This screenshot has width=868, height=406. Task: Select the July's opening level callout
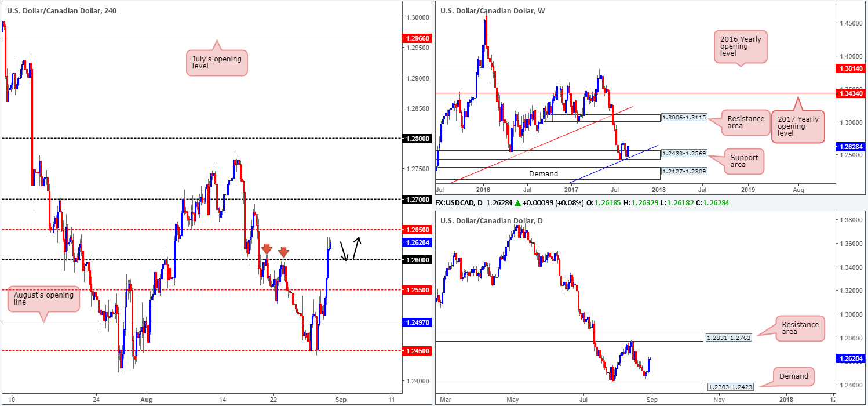click(216, 63)
